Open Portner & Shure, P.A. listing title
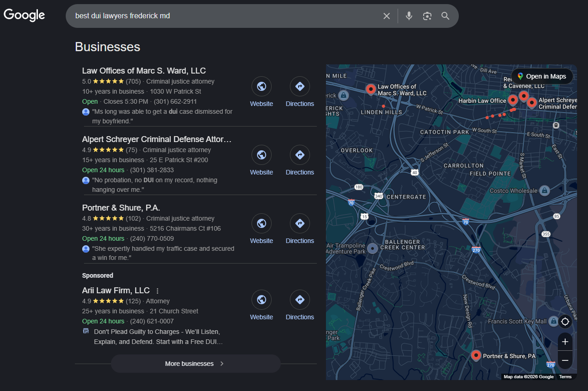Image resolution: width=588 pixels, height=391 pixels. tap(121, 208)
